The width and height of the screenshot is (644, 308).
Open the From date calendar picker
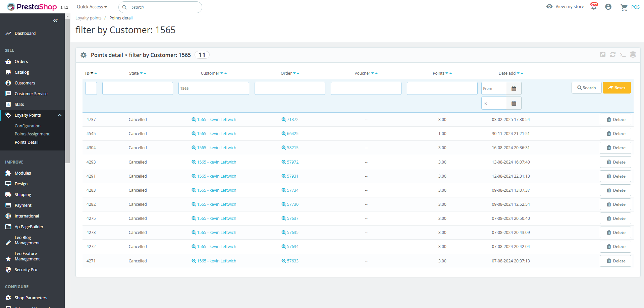[x=514, y=88]
